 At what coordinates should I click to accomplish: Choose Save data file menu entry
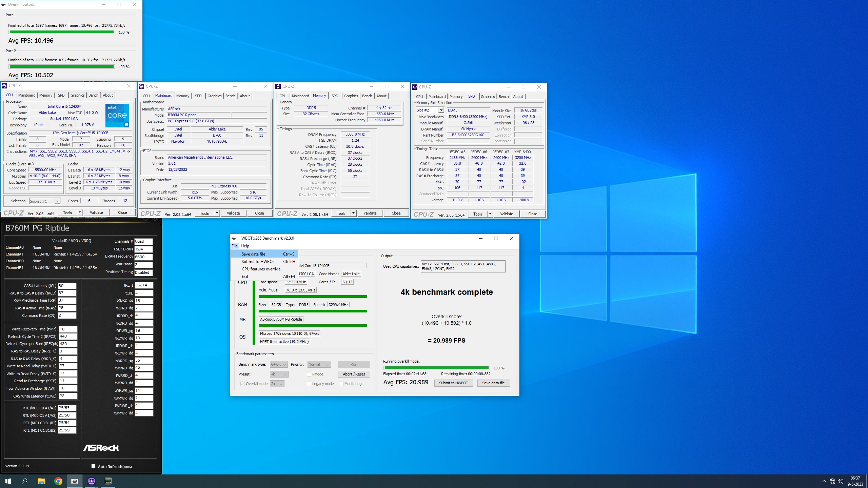[264, 254]
